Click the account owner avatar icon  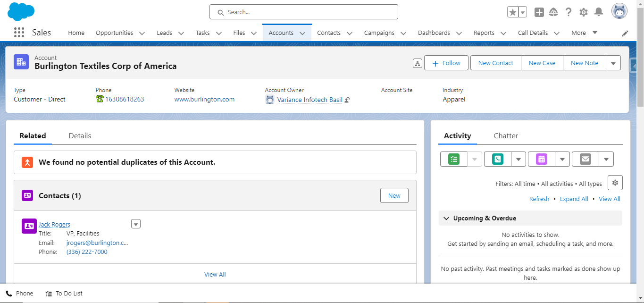(x=270, y=100)
